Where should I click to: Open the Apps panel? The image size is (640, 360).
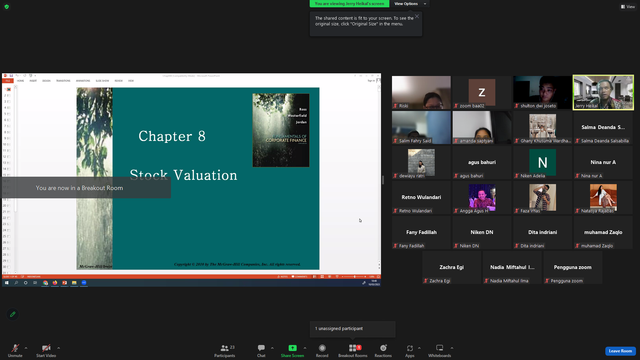pyautogui.click(x=410, y=350)
